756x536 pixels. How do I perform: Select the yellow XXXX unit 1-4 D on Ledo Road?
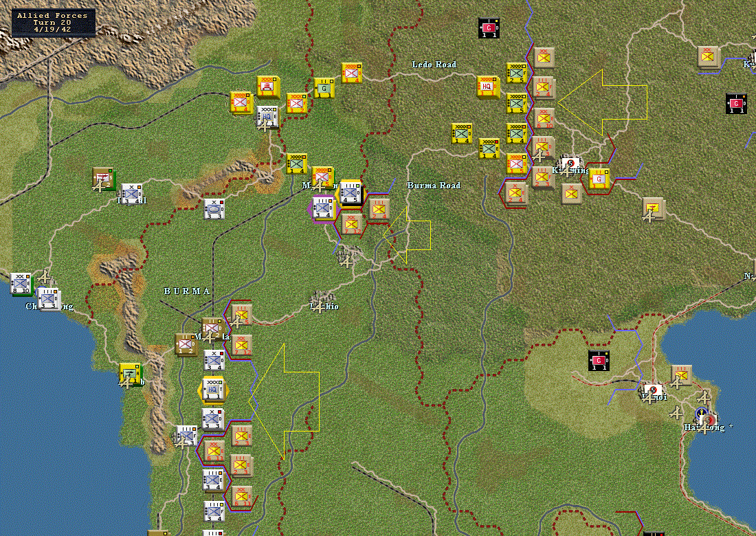coord(351,73)
